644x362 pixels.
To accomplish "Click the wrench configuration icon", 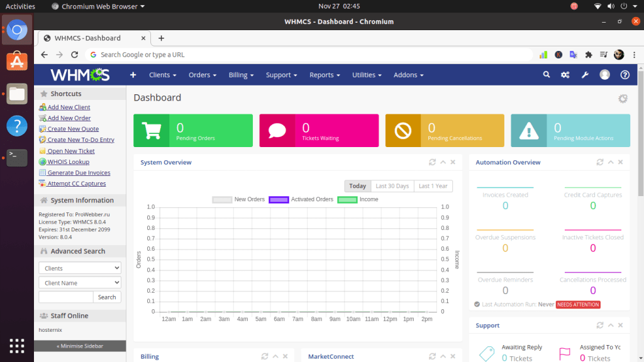I will pos(585,75).
